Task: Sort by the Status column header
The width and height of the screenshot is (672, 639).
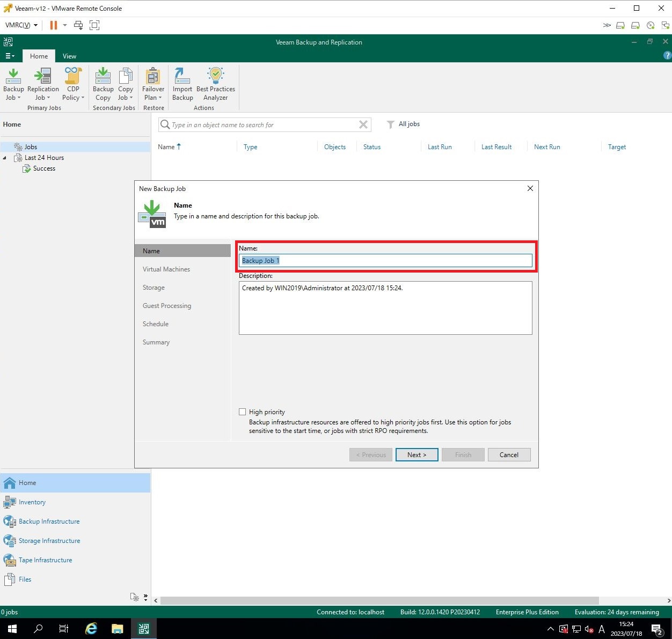Action: 372,146
